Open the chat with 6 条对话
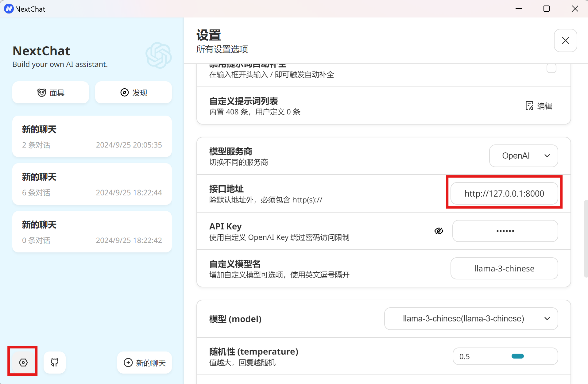This screenshot has width=588, height=384. 92,184
